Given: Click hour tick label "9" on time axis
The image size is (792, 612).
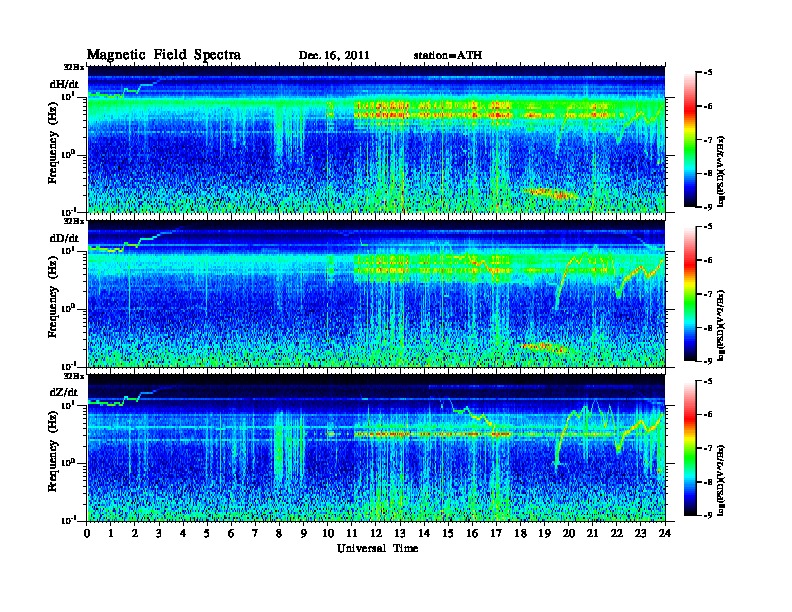Looking at the screenshot, I should (304, 533).
